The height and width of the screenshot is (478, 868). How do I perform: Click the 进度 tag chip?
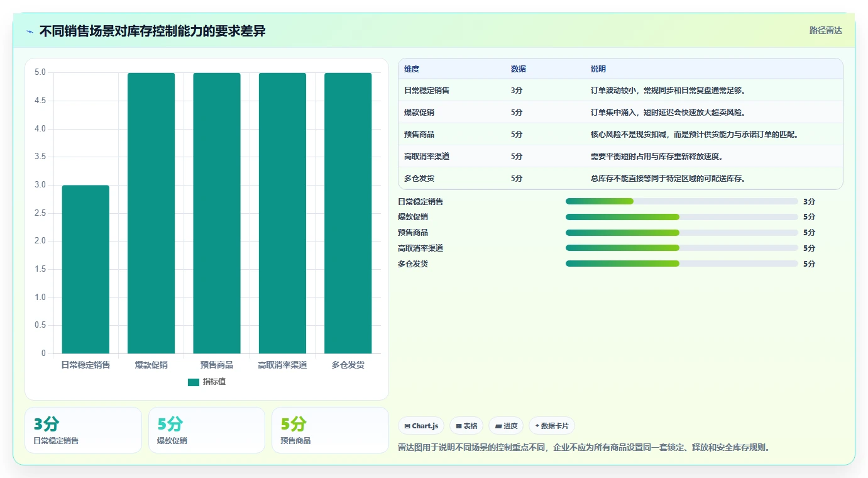point(506,426)
